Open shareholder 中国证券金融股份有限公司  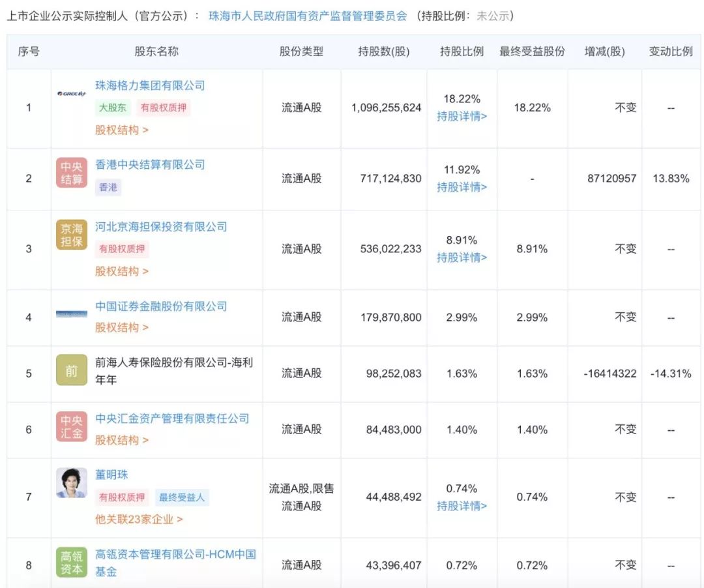pyautogui.click(x=161, y=306)
